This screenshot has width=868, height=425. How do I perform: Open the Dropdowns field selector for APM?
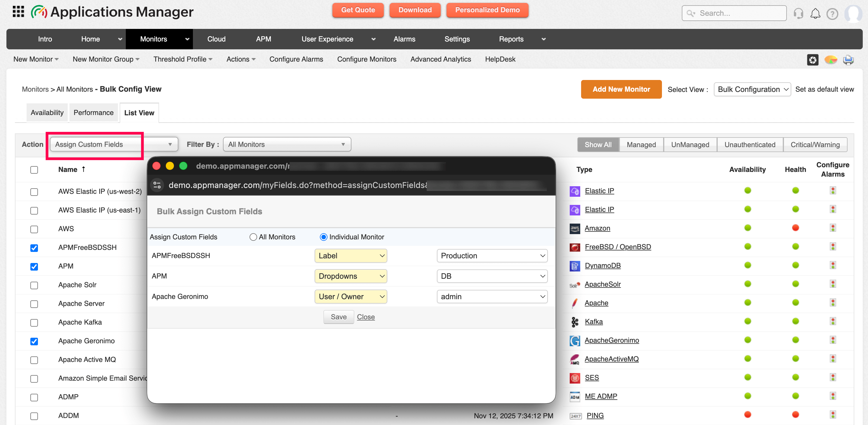tap(351, 276)
